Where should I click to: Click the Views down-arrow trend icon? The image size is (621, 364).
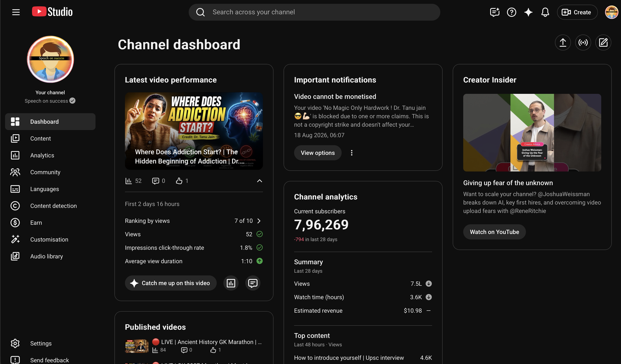tap(429, 284)
